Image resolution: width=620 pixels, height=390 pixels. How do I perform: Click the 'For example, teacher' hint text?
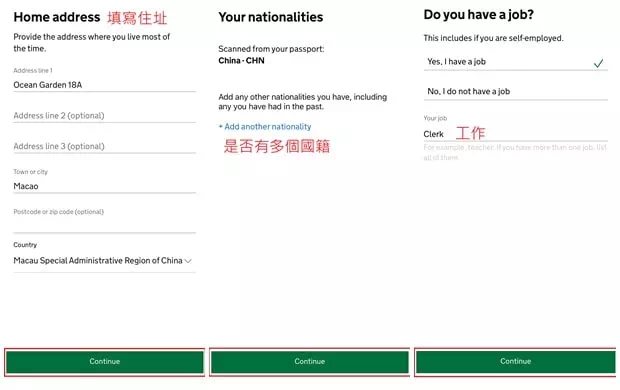515,152
